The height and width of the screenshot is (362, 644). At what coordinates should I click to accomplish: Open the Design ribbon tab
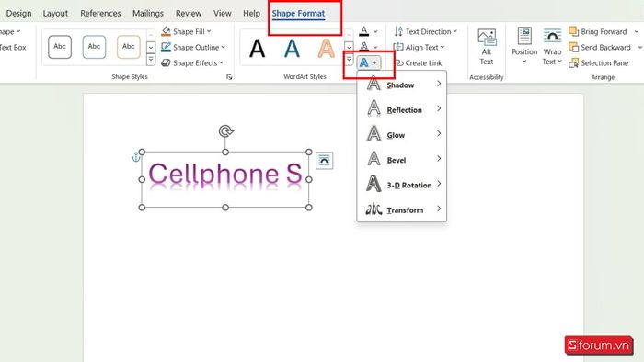click(18, 13)
